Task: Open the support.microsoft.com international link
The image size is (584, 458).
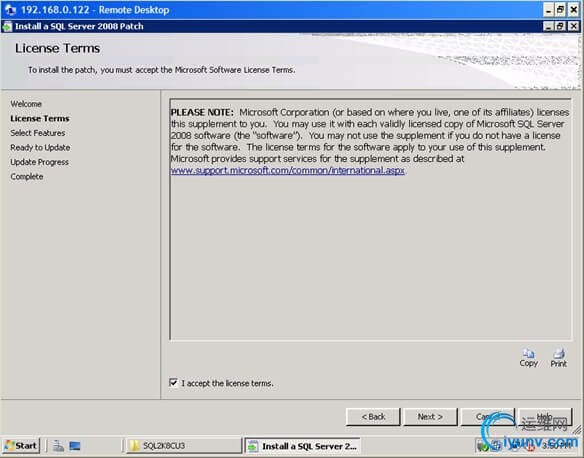Action: click(x=288, y=171)
